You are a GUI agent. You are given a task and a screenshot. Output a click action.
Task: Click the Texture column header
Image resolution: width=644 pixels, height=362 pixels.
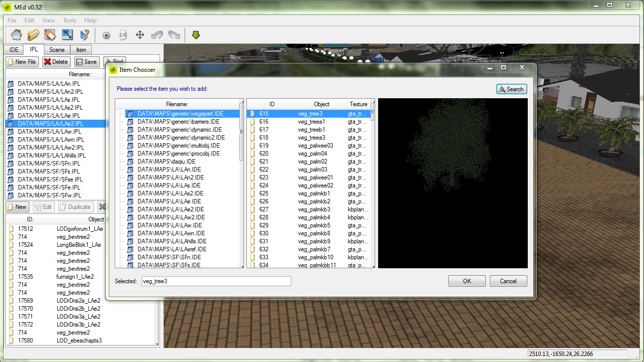[x=358, y=104]
